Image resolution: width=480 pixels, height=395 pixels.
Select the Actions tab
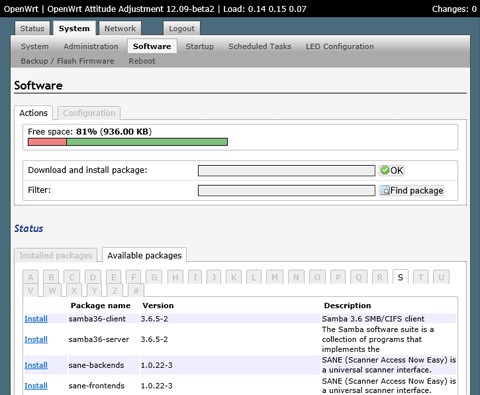(x=33, y=113)
